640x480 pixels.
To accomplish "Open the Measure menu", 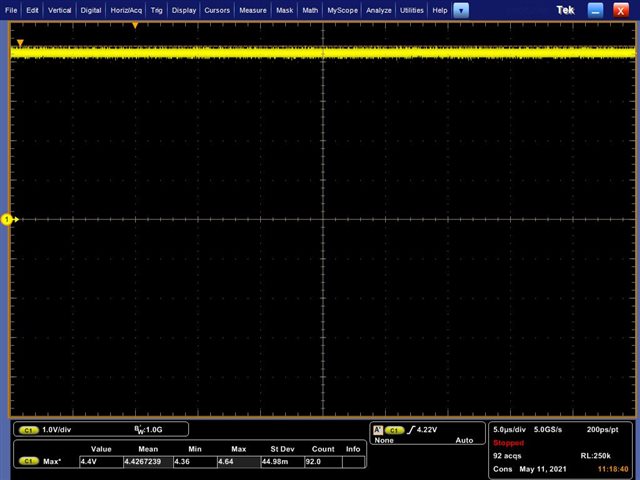I will [x=253, y=10].
